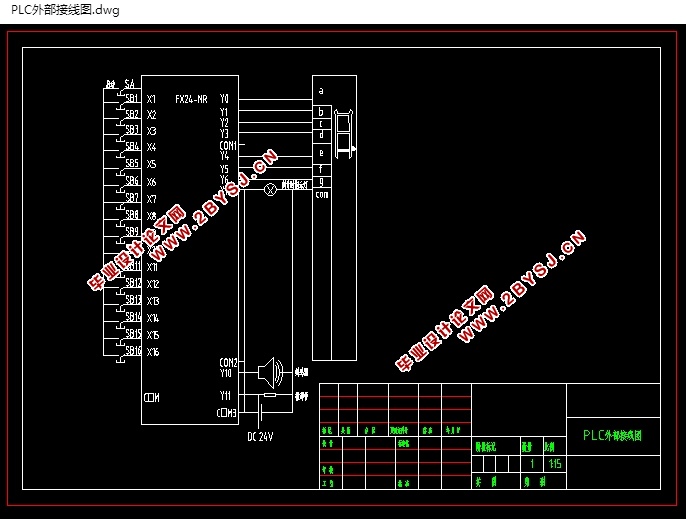Click the Y1 output terminal label
This screenshot has height=519, width=686.
pyautogui.click(x=224, y=112)
